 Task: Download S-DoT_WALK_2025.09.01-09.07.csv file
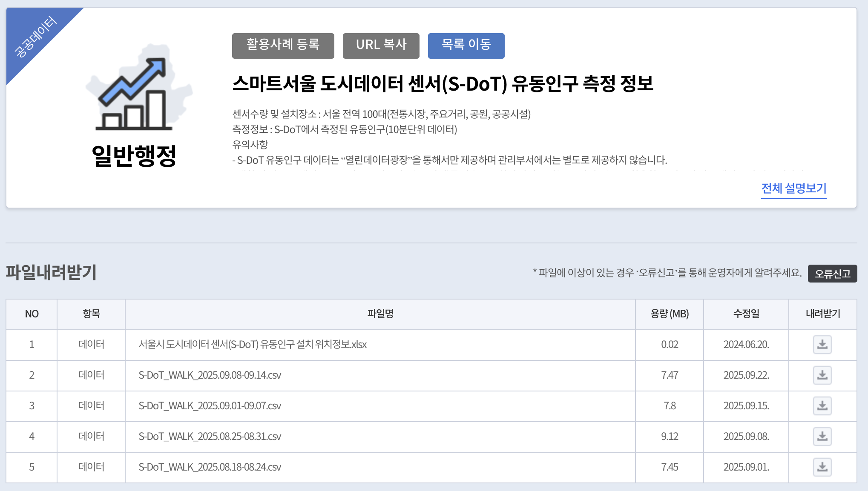pyautogui.click(x=822, y=406)
